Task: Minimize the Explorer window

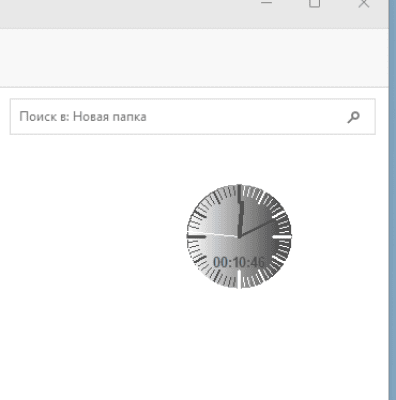Action: click(x=266, y=3)
